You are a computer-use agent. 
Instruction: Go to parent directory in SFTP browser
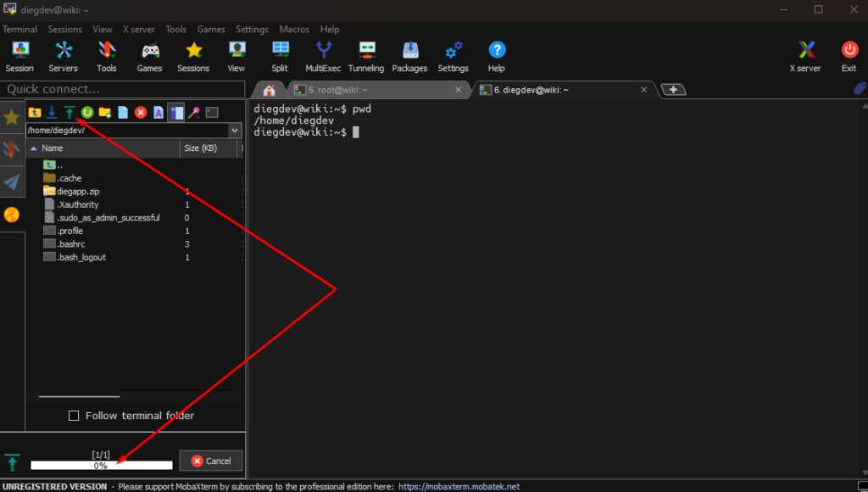[x=34, y=113]
